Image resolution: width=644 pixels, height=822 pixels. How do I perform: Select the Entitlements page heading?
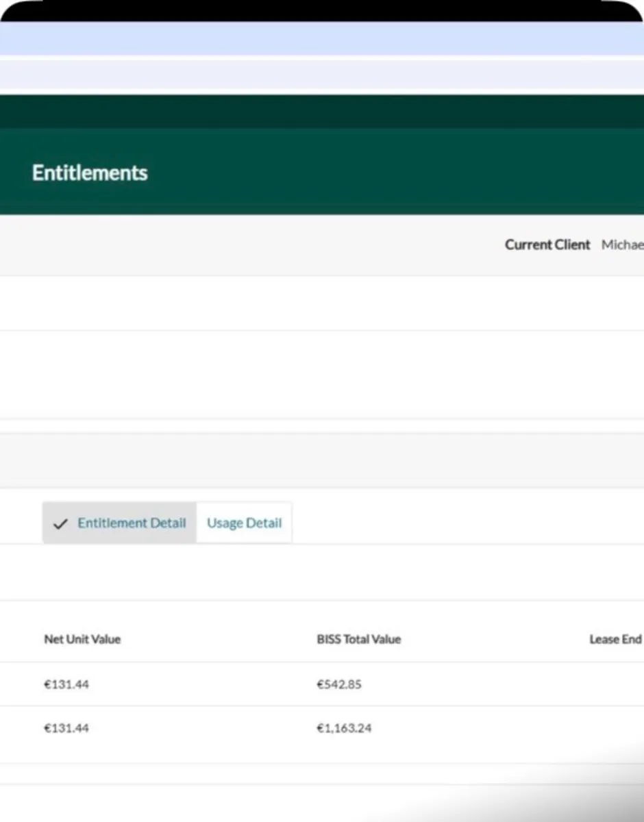(x=90, y=173)
